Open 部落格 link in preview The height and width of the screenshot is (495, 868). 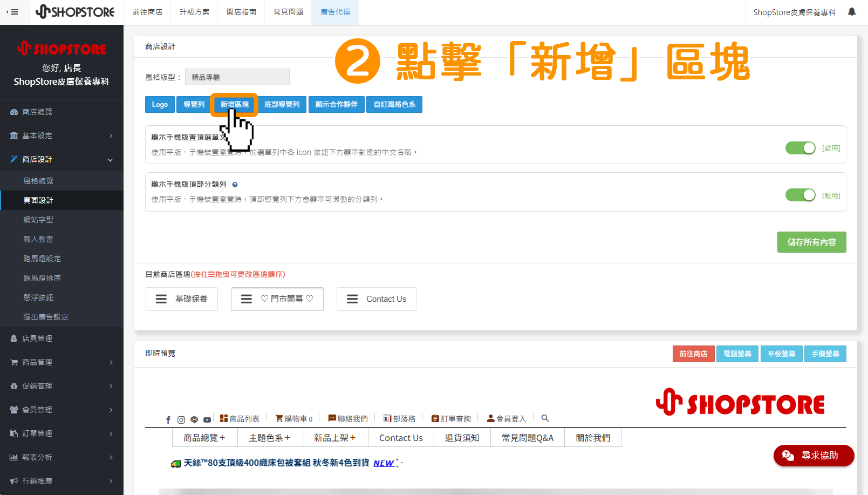click(x=400, y=418)
